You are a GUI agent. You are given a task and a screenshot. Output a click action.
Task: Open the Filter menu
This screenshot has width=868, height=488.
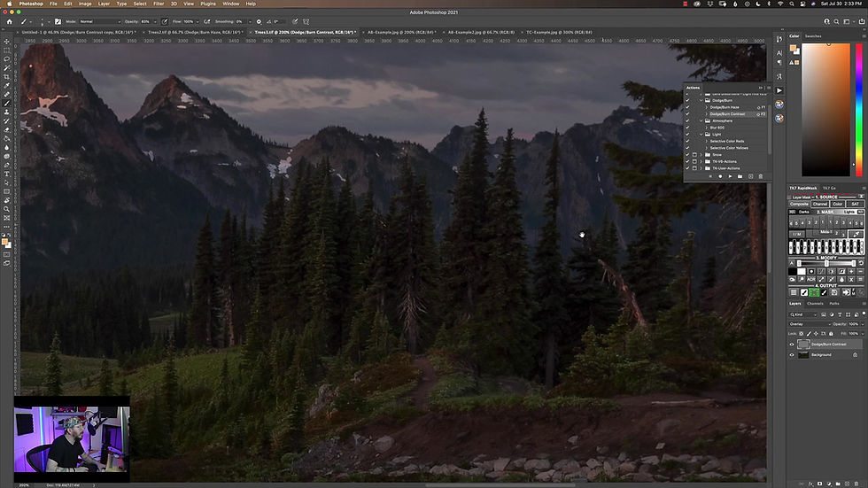[159, 4]
